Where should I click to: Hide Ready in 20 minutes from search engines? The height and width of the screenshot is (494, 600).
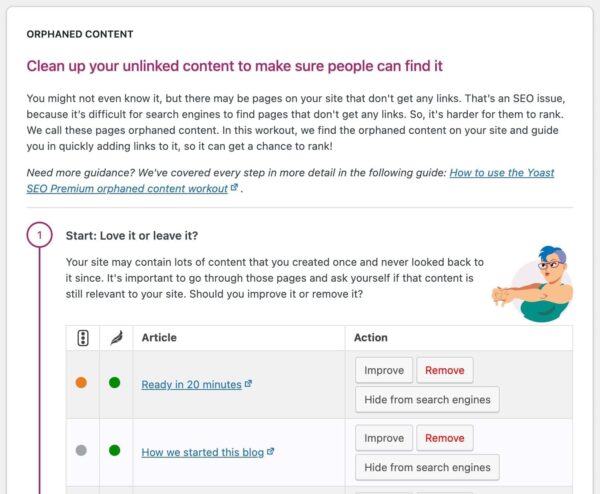[427, 400]
